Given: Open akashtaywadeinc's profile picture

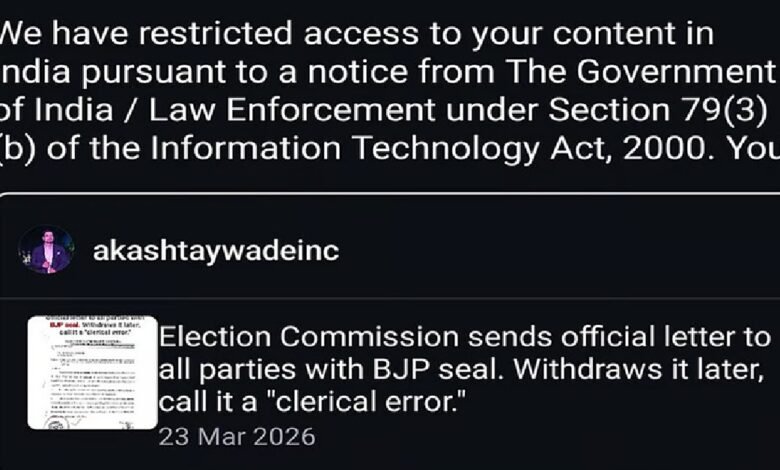Looking at the screenshot, I should click(x=46, y=250).
